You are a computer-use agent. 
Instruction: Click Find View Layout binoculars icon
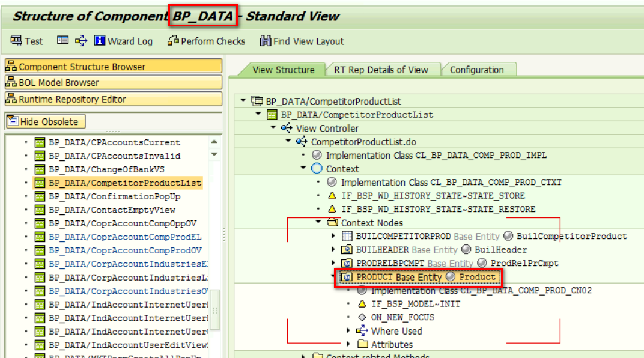tap(265, 41)
